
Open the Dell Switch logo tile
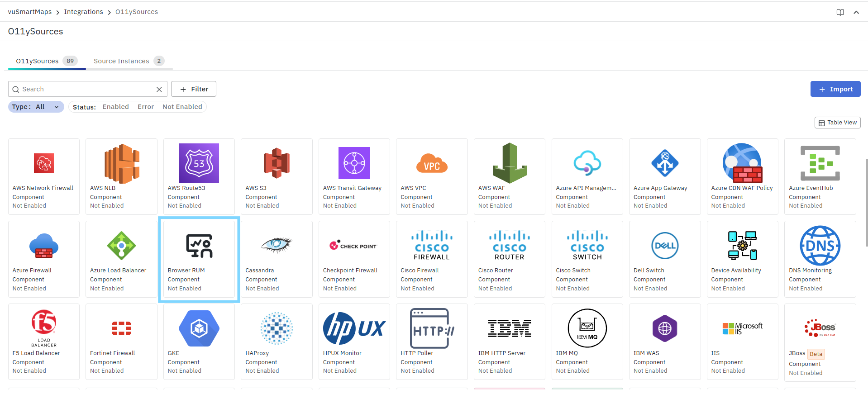coord(664,246)
